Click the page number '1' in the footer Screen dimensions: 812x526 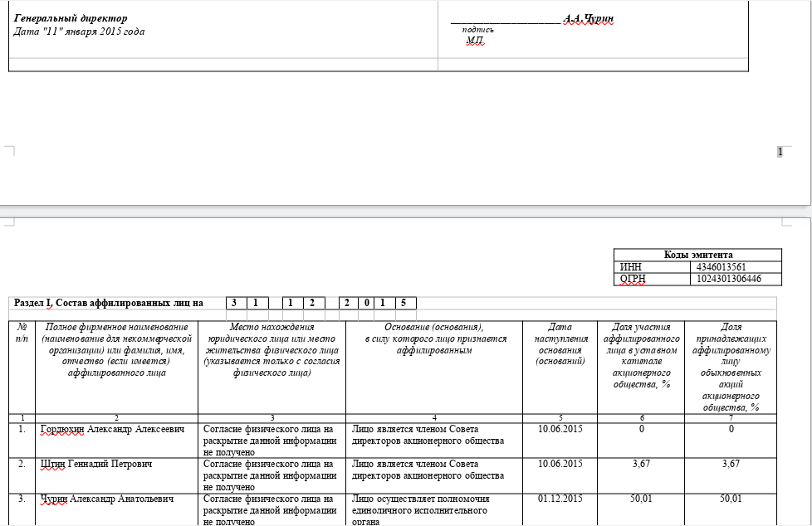(780, 152)
